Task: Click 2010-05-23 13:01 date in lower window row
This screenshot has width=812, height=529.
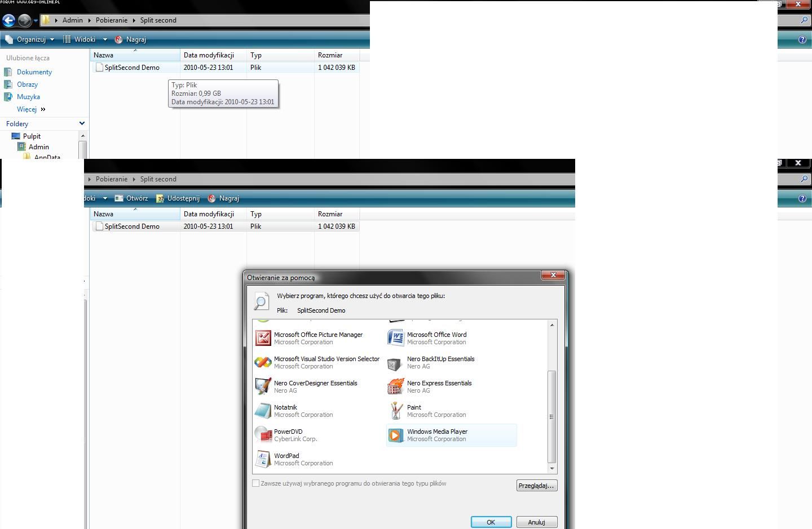Action: [208, 226]
